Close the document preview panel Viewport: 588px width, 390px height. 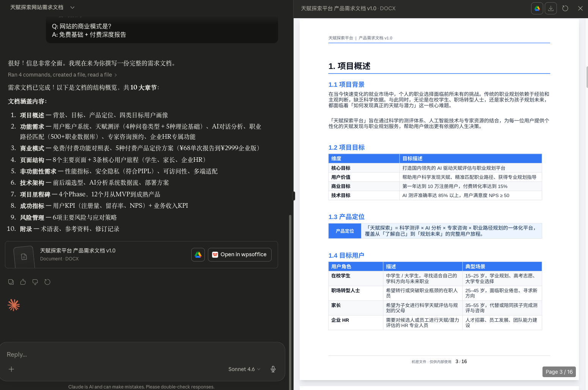[580, 8]
